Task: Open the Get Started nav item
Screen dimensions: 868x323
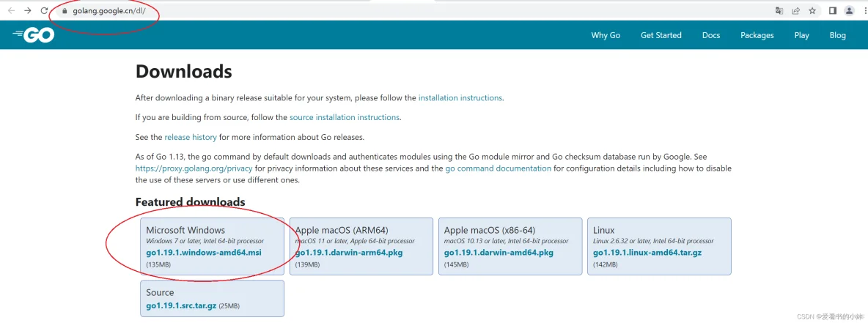Action: point(661,35)
